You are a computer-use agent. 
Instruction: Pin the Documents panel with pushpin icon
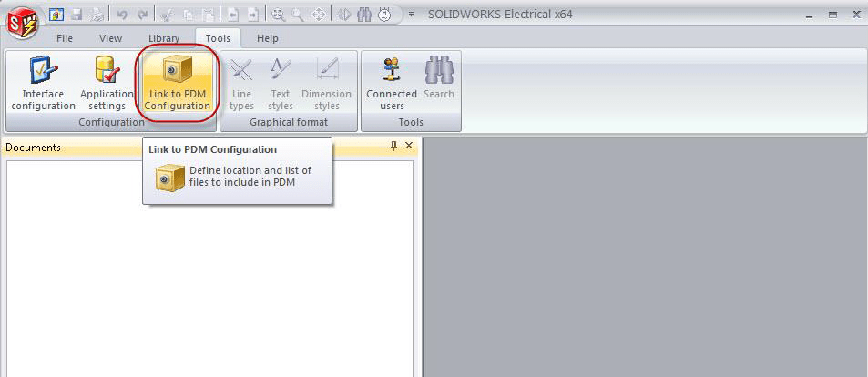(394, 146)
